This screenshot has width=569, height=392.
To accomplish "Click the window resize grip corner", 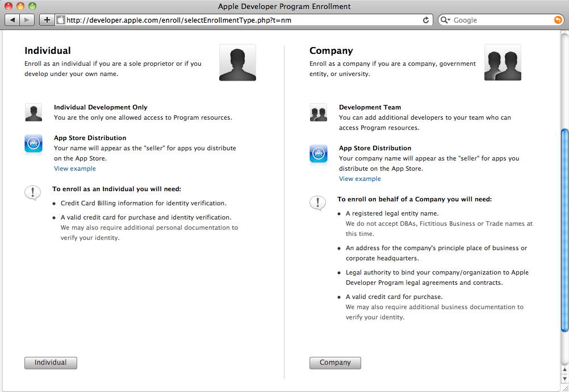I will pyautogui.click(x=565, y=387).
